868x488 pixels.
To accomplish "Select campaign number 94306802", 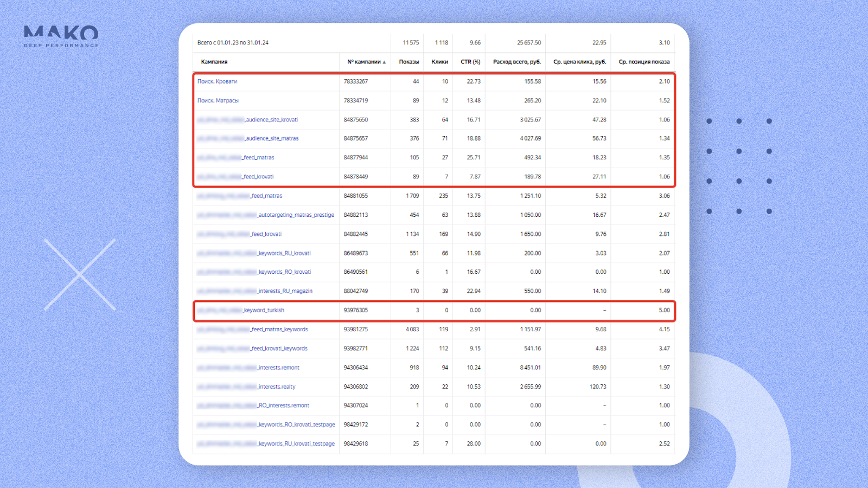I will [x=356, y=387].
